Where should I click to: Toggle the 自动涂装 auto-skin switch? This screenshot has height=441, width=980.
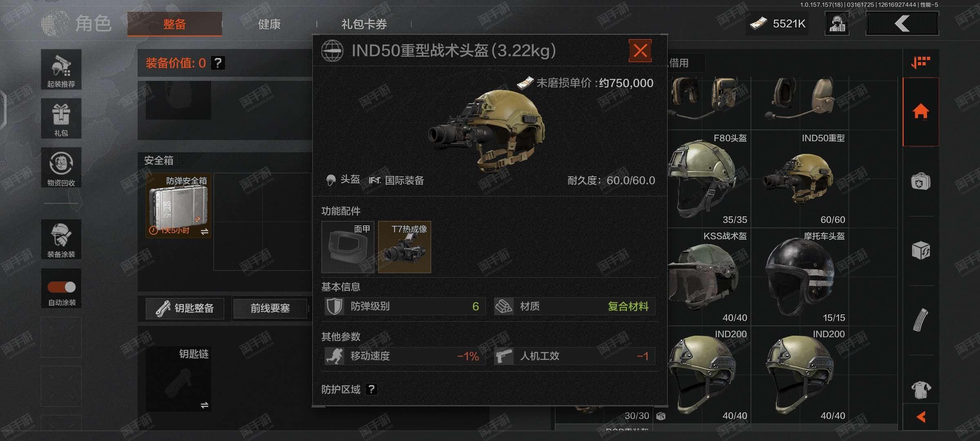62,287
